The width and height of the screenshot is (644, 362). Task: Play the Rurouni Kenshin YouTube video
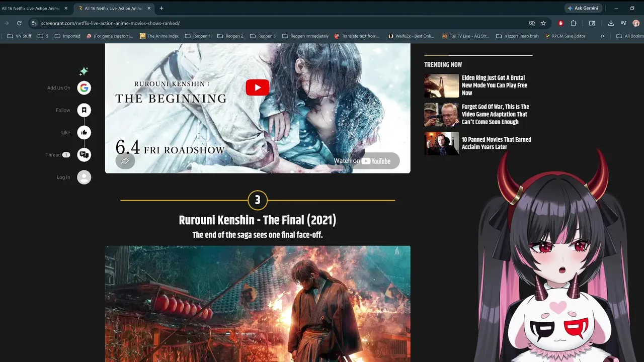coord(257,87)
